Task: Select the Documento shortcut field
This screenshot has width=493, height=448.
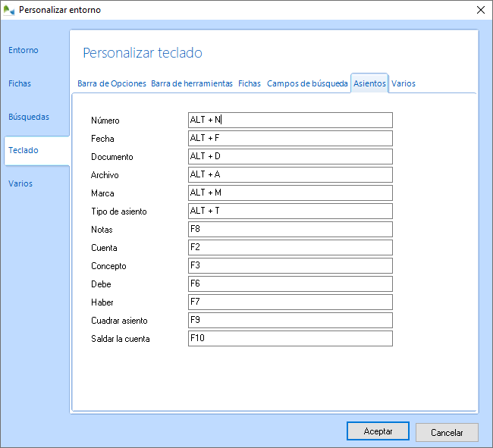Action: [290, 156]
